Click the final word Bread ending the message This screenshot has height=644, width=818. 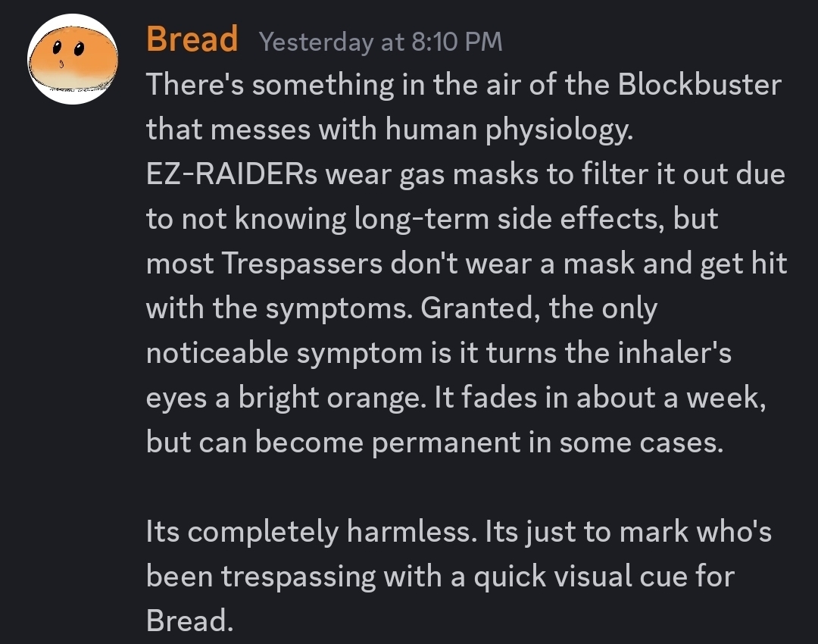click(186, 621)
